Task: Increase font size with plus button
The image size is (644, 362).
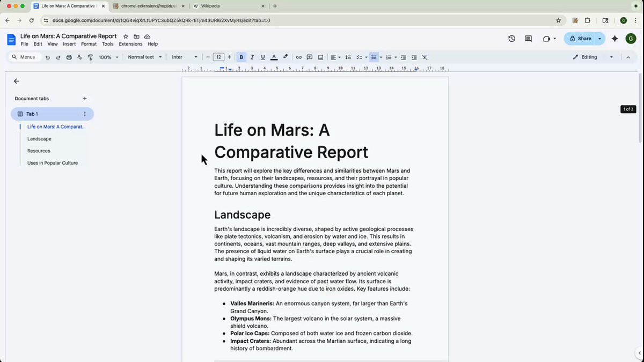Action: (229, 57)
